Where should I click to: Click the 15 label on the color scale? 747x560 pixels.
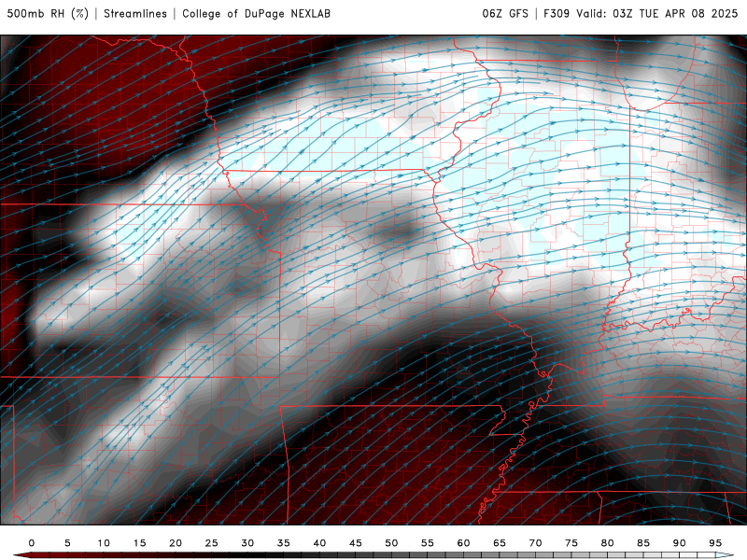click(x=139, y=543)
